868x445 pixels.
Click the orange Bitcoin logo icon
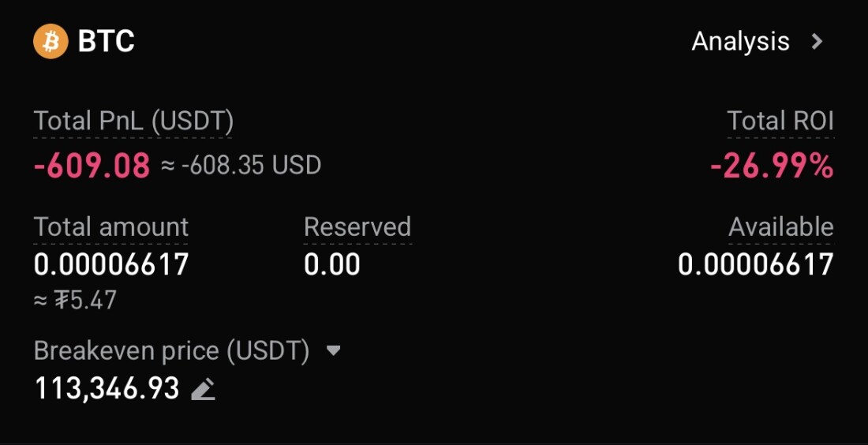(51, 41)
